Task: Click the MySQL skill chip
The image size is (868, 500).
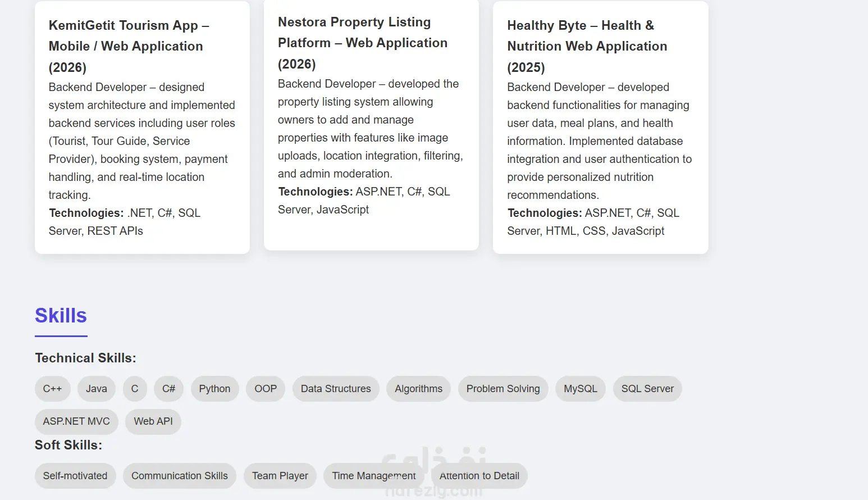Action: click(581, 389)
